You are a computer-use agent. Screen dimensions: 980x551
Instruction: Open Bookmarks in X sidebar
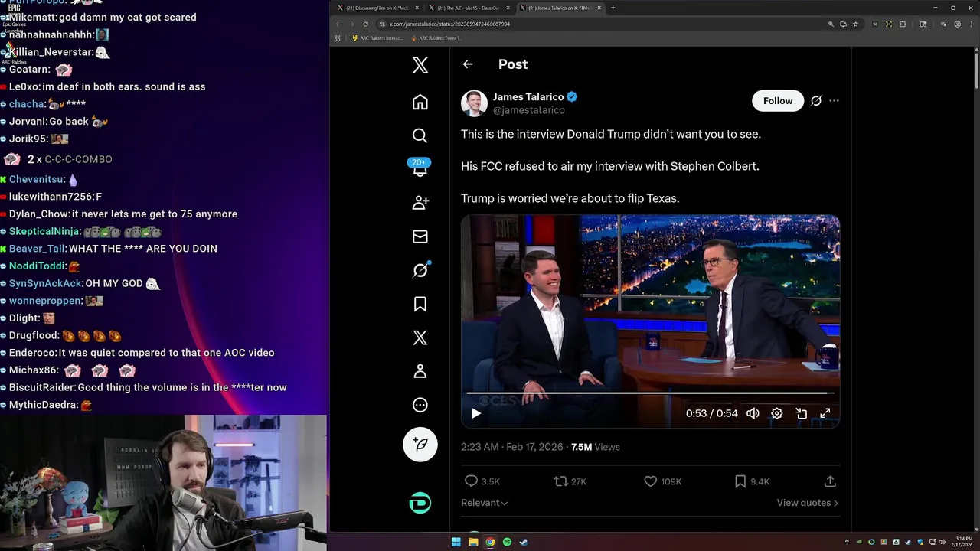[x=420, y=304]
